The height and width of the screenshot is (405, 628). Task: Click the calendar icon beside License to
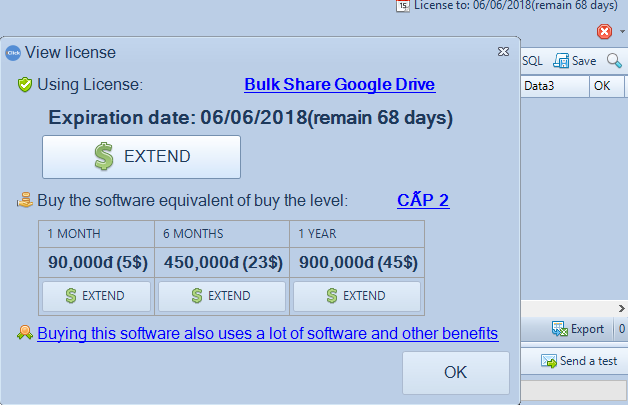point(403,6)
